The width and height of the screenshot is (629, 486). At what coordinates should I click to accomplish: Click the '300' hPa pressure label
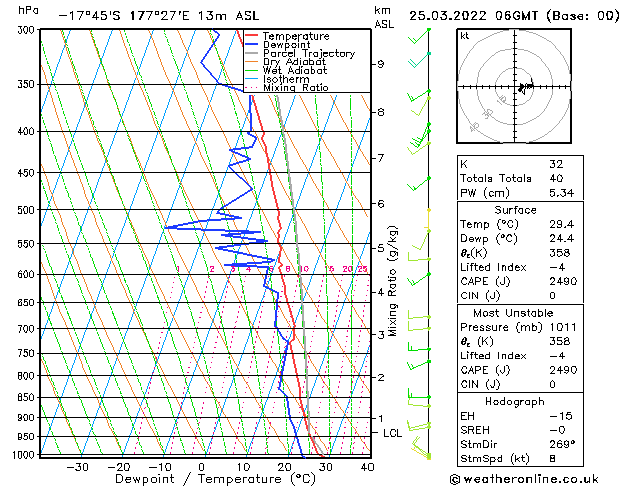coord(28,30)
